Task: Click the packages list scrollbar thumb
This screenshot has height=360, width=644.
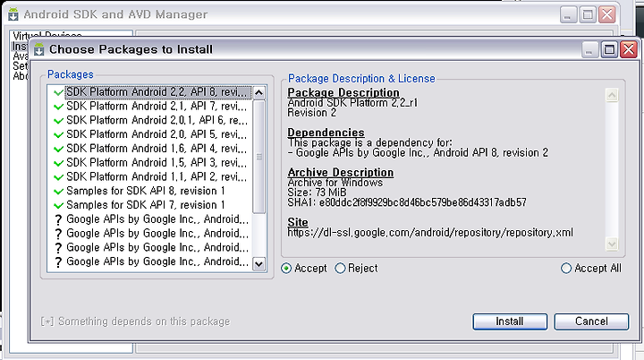Action: [258, 157]
